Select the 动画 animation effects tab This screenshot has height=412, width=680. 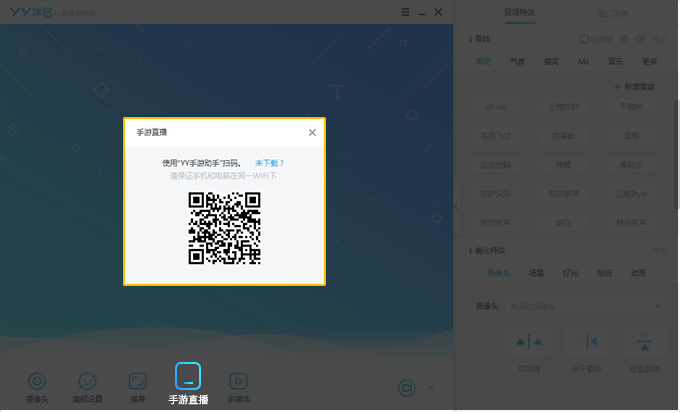(638, 273)
